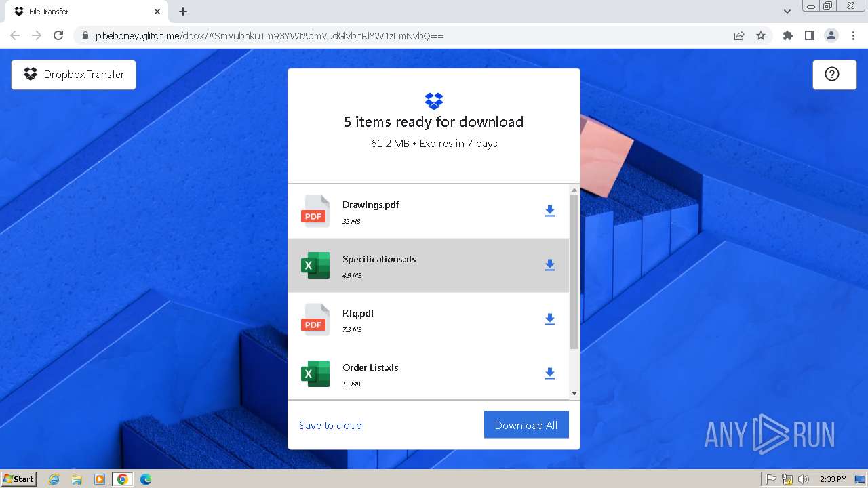Download the Rfq.pdf file
Image resolution: width=868 pixels, height=488 pixels.
[x=550, y=319]
